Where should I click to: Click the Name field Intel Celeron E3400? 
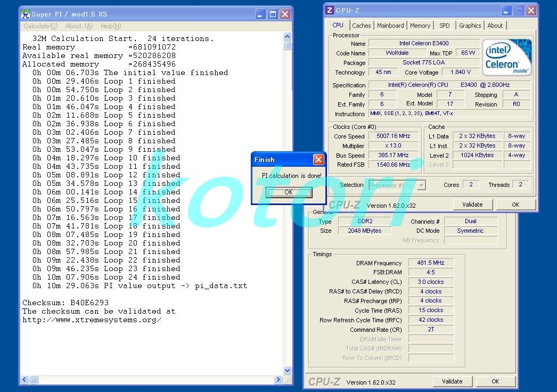(x=424, y=43)
